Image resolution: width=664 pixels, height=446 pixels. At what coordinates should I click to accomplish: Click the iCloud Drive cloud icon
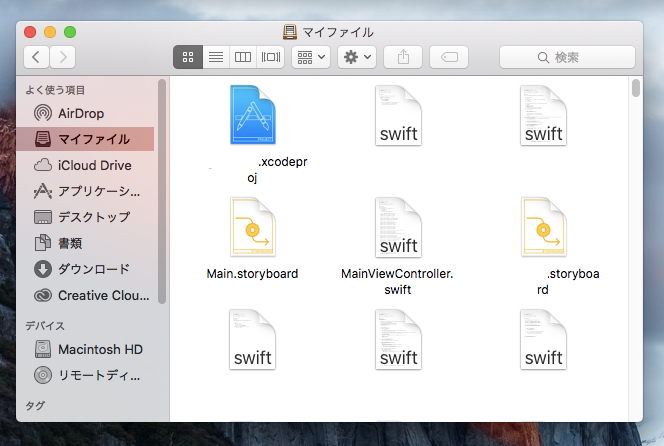43,165
